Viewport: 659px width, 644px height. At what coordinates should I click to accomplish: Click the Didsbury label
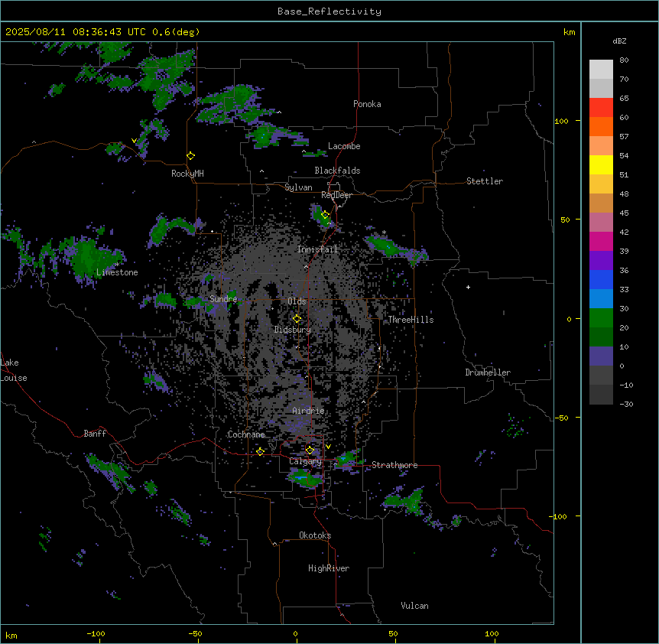pyautogui.click(x=293, y=330)
